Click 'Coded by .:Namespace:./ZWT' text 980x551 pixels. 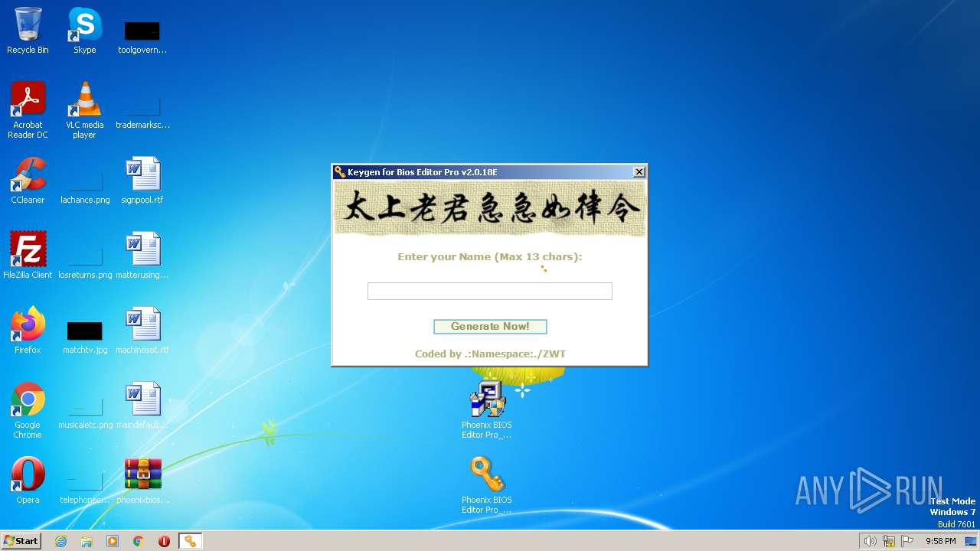point(490,354)
